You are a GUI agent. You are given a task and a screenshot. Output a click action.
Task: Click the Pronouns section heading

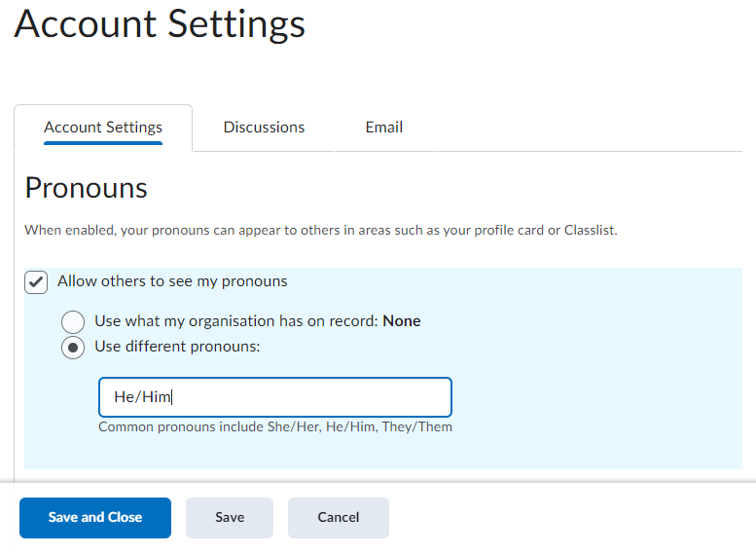(x=87, y=188)
